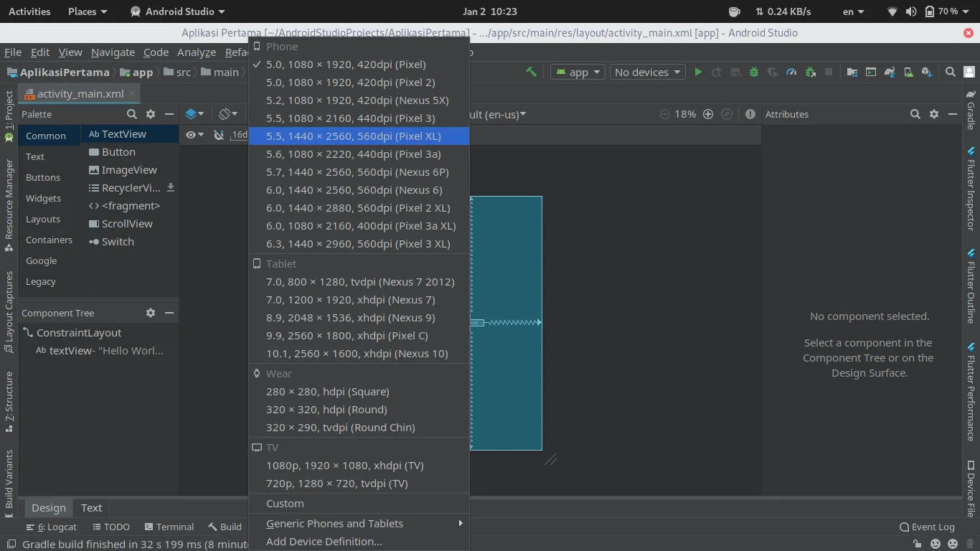Open the Event Log panel
This screenshot has height=551, width=980.
tap(927, 527)
